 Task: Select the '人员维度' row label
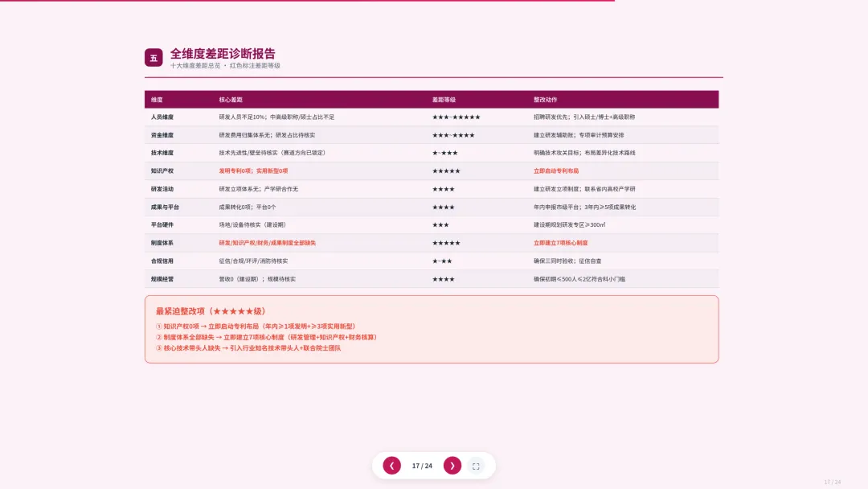[x=162, y=117]
